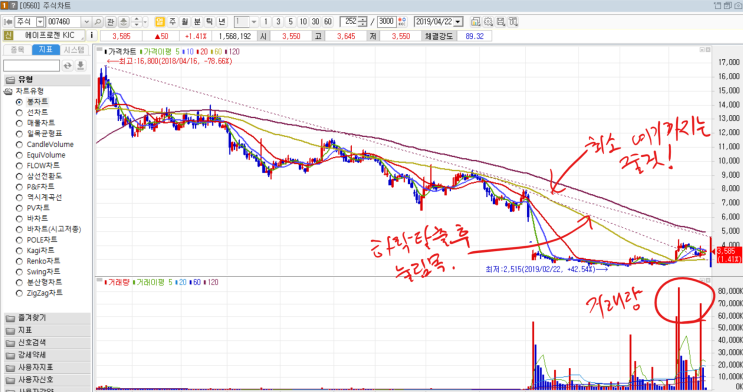Select the tick (틱) period button

[209, 22]
